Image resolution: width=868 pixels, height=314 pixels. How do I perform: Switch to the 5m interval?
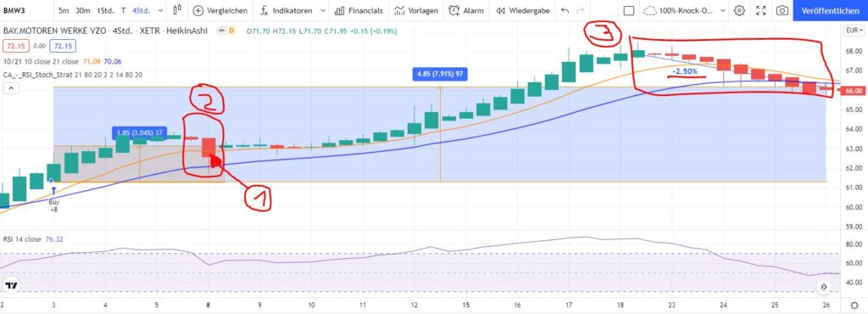click(64, 10)
